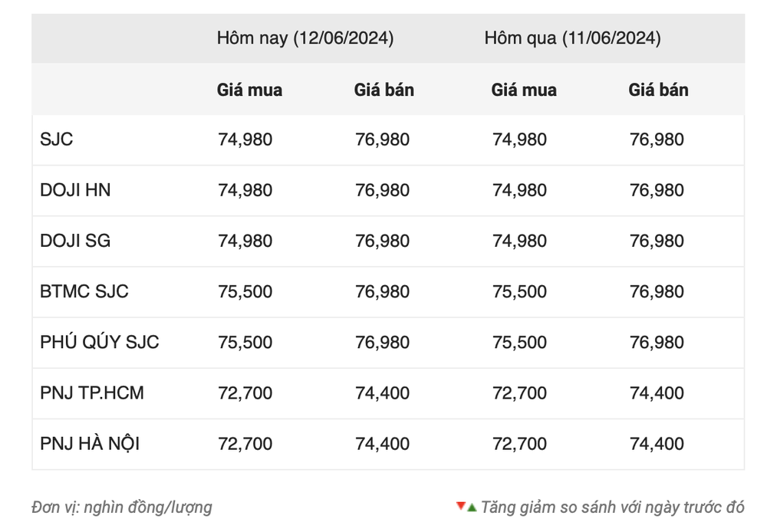The height and width of the screenshot is (532, 767).
Task: Click the Đơn vị: nghìn đồng/lượng note
Action: click(122, 507)
